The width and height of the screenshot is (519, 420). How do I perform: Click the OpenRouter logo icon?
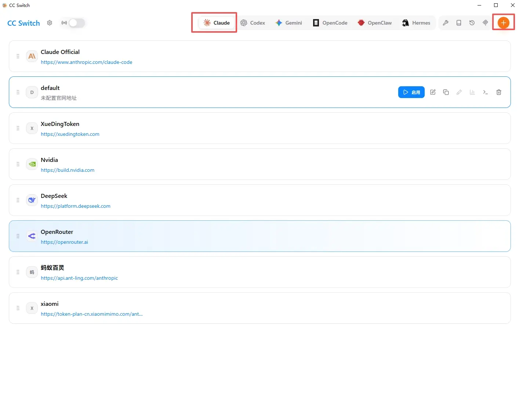click(x=32, y=236)
